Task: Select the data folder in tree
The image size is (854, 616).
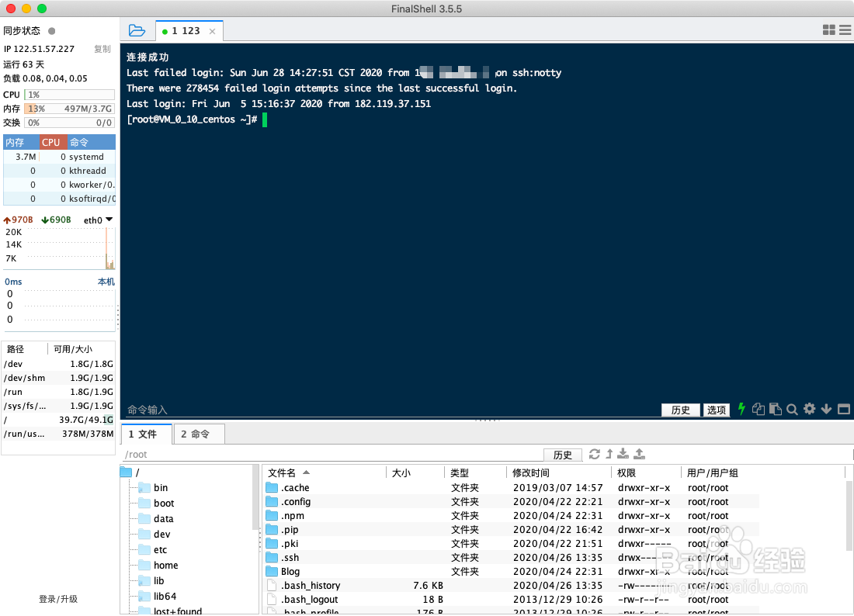Action: pos(156,518)
